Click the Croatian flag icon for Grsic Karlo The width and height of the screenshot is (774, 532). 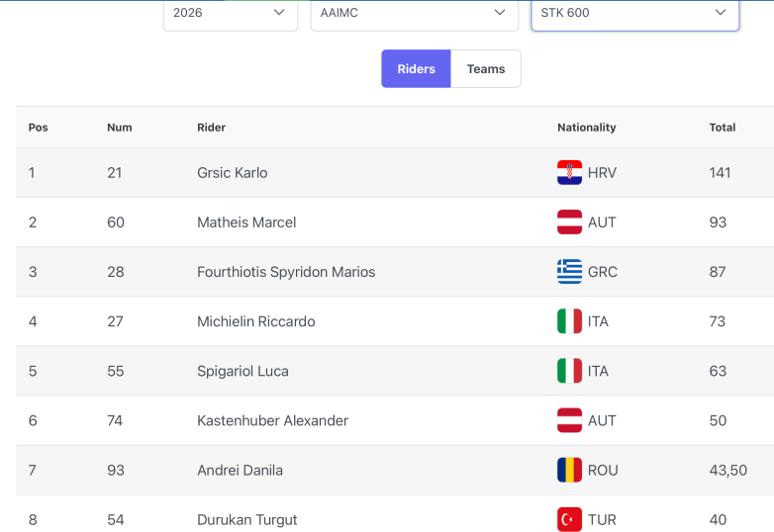click(569, 173)
